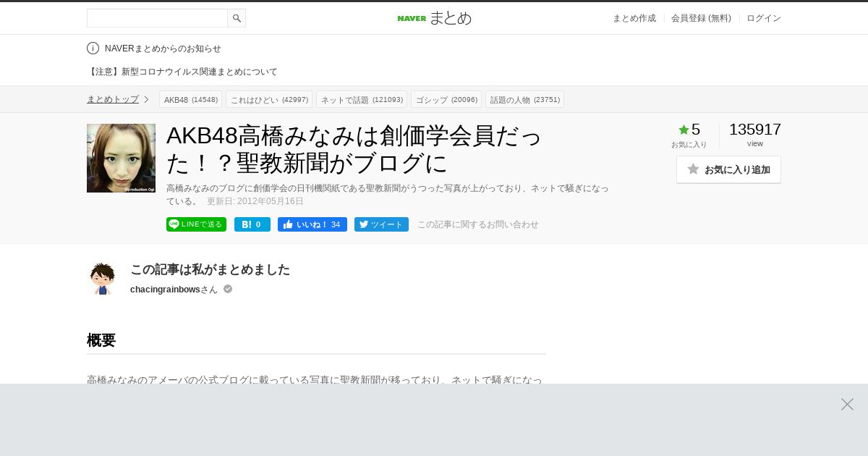Open the 新型コロナウイルス関連まとめ notice
This screenshot has width=868, height=456.
point(182,72)
